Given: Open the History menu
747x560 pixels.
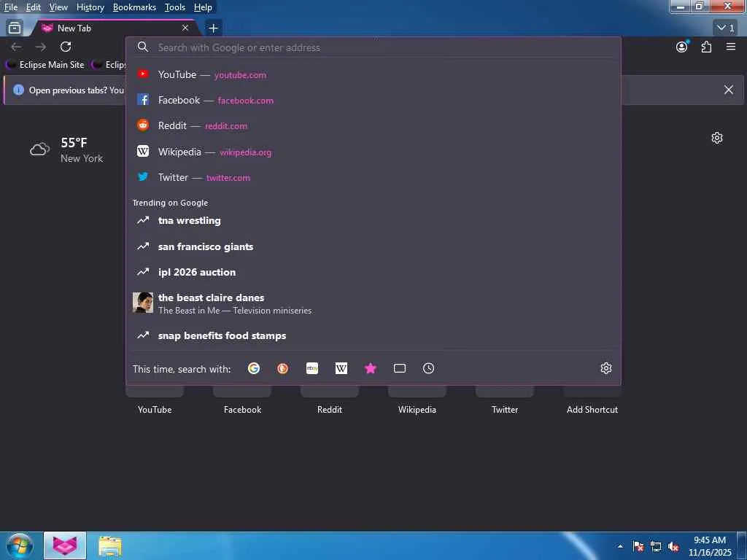Looking at the screenshot, I should pos(90,7).
